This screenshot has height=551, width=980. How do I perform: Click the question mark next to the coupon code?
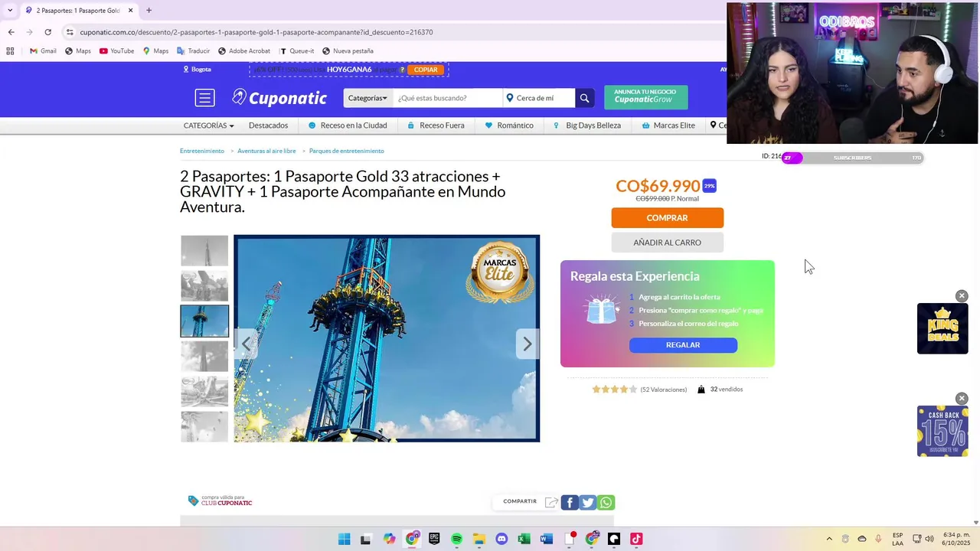[x=402, y=70]
